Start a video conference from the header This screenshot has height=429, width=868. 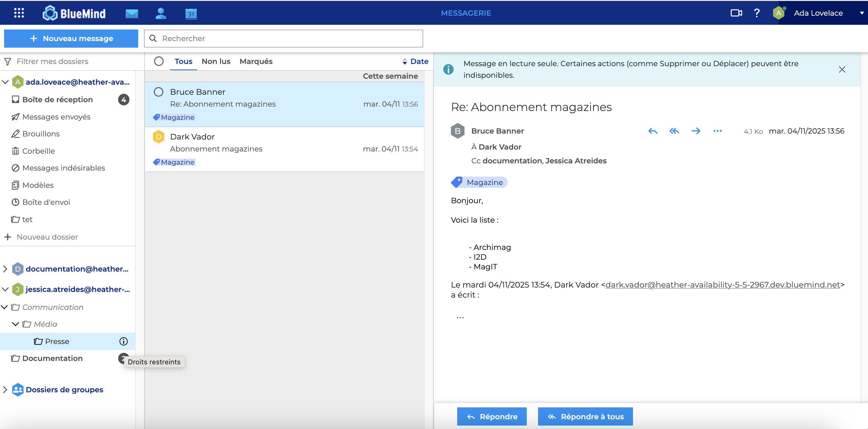(x=736, y=13)
